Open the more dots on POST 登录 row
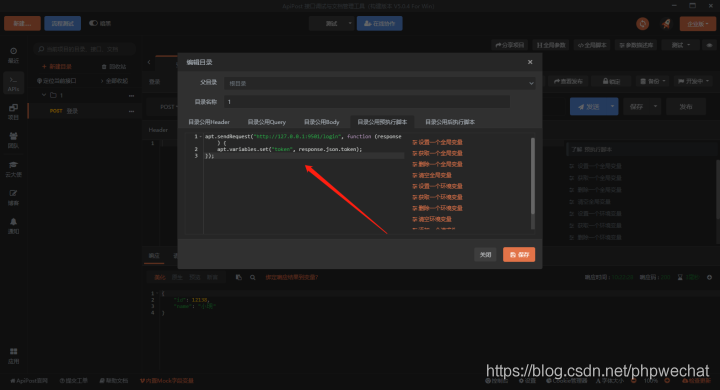Image resolution: width=720 pixels, height=390 pixels. (x=131, y=111)
